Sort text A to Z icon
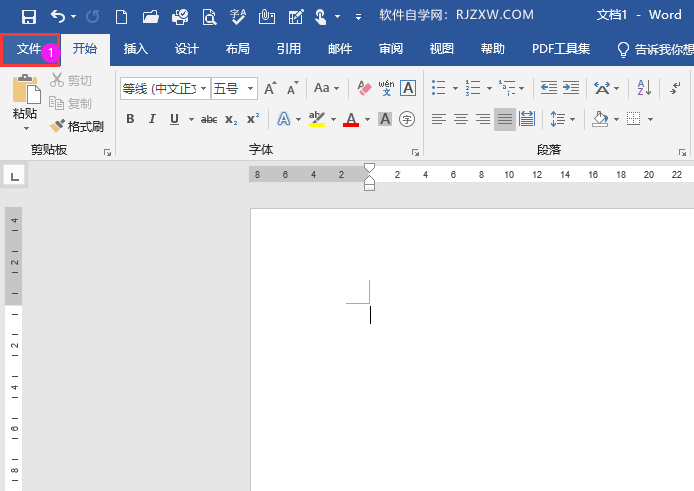694x491 pixels. [644, 88]
